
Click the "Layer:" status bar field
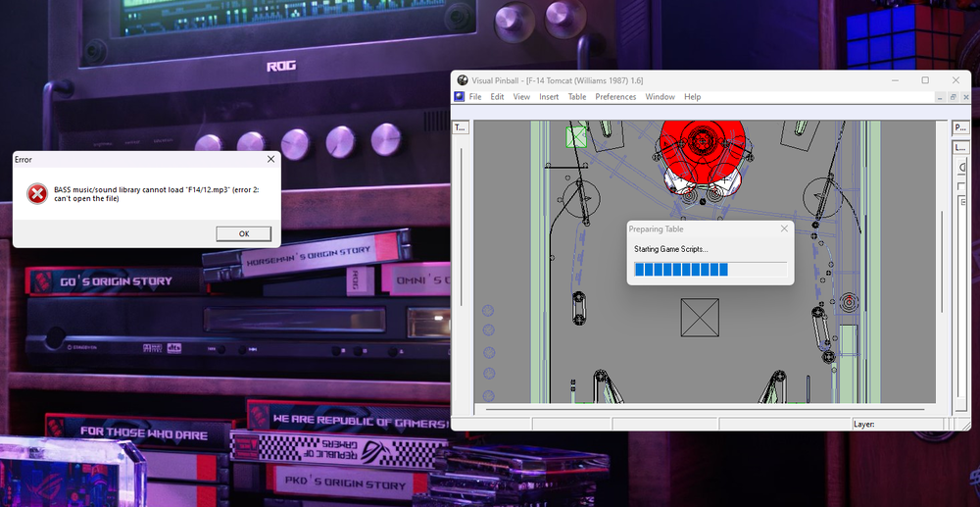coord(899,424)
